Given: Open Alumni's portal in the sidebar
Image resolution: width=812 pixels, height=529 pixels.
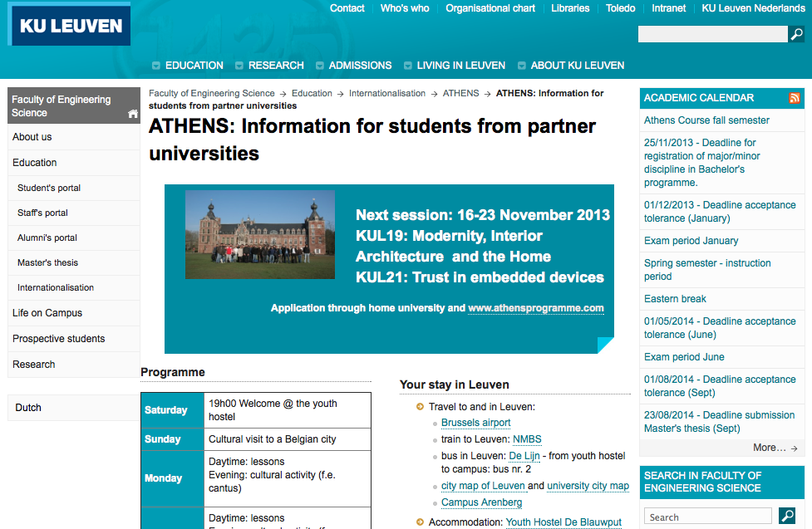Looking at the screenshot, I should point(73,238).
